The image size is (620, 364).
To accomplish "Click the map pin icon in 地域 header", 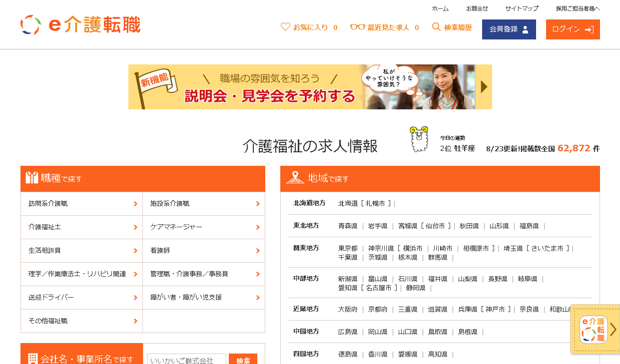I will [295, 178].
